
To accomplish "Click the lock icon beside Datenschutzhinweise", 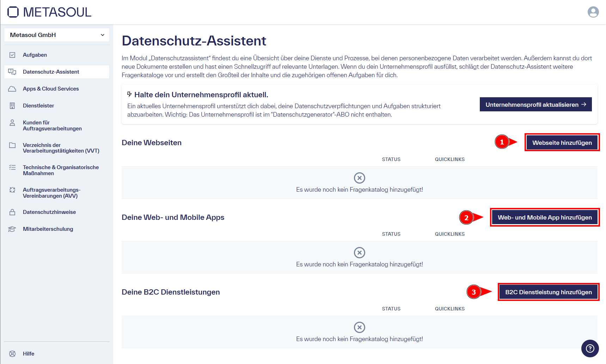I will (x=12, y=212).
